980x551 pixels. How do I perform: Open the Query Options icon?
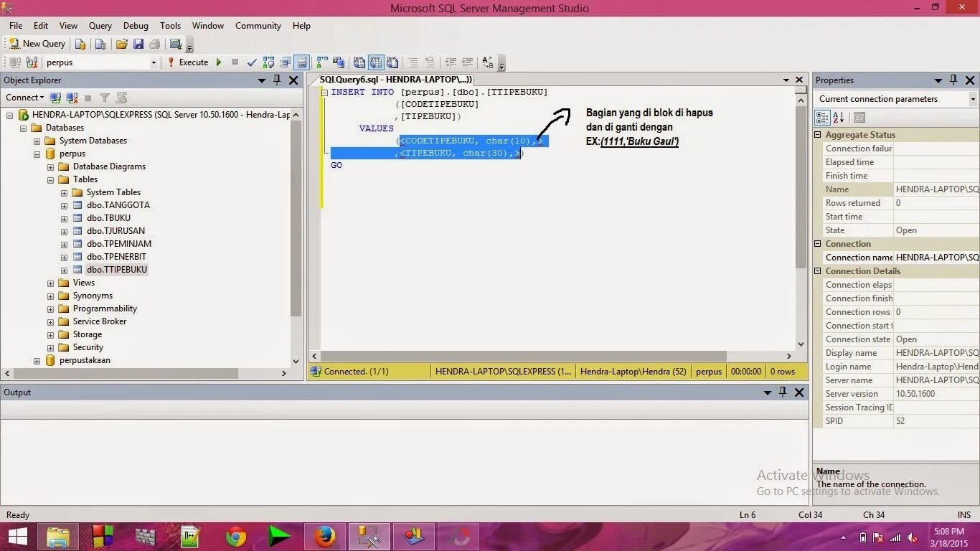point(286,62)
